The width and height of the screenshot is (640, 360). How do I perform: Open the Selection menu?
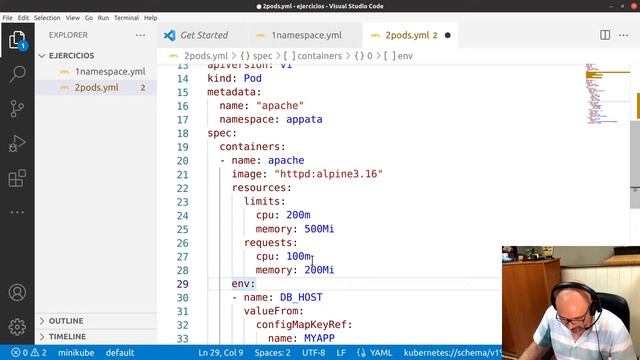tap(47, 18)
